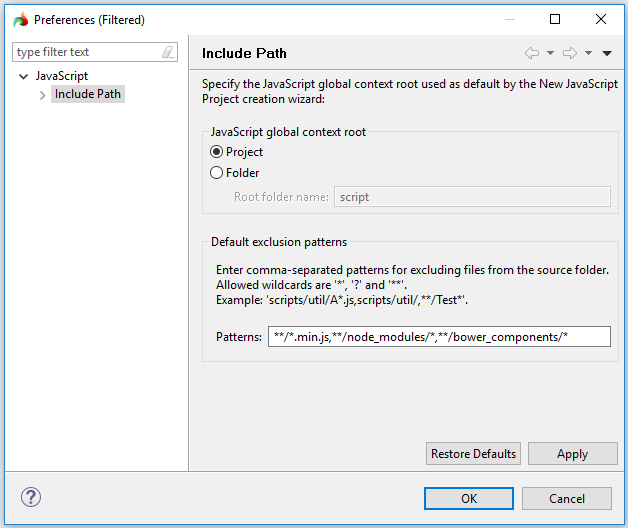Open the Forward history dropdown arrow

coord(588,53)
